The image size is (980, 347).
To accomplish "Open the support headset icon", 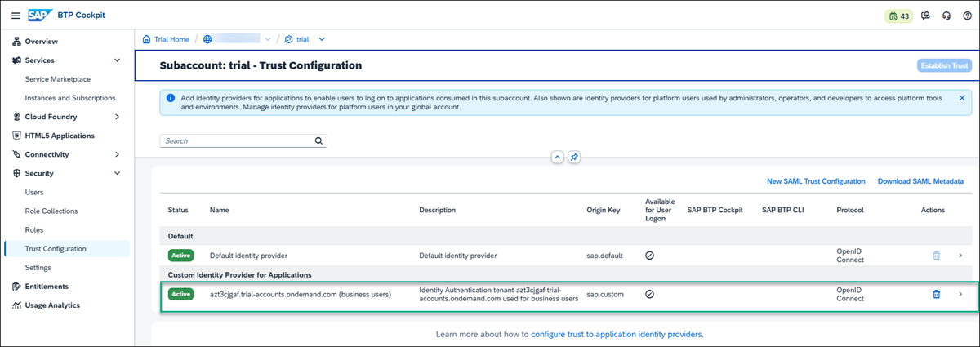I will point(946,16).
